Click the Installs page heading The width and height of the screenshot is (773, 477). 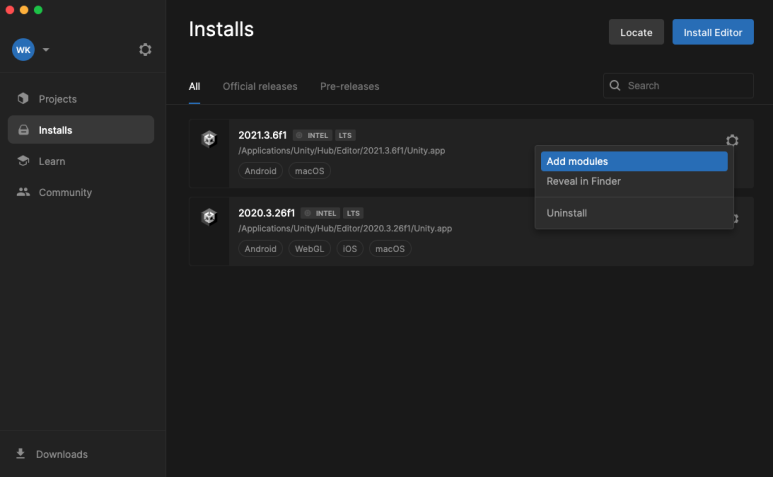pyautogui.click(x=221, y=29)
